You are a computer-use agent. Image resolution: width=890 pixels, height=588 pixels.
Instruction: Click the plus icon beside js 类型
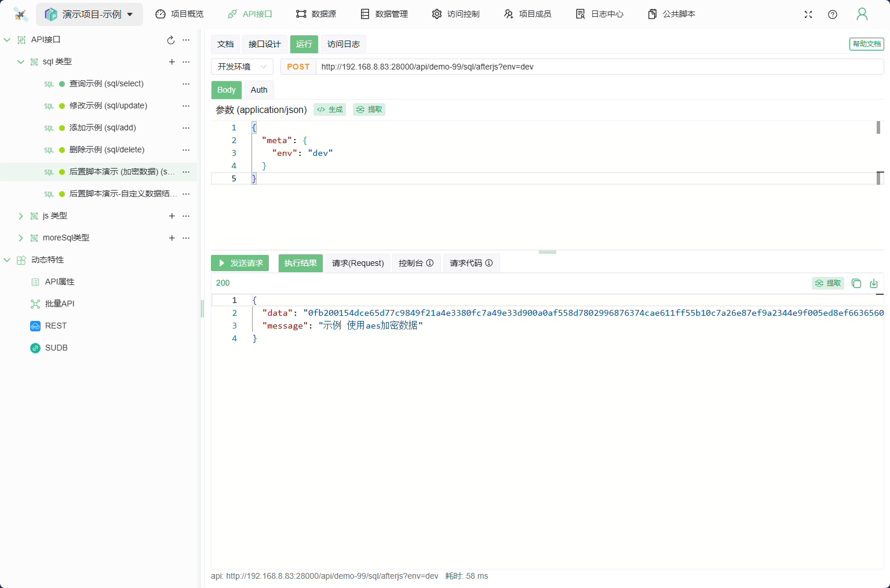point(172,216)
